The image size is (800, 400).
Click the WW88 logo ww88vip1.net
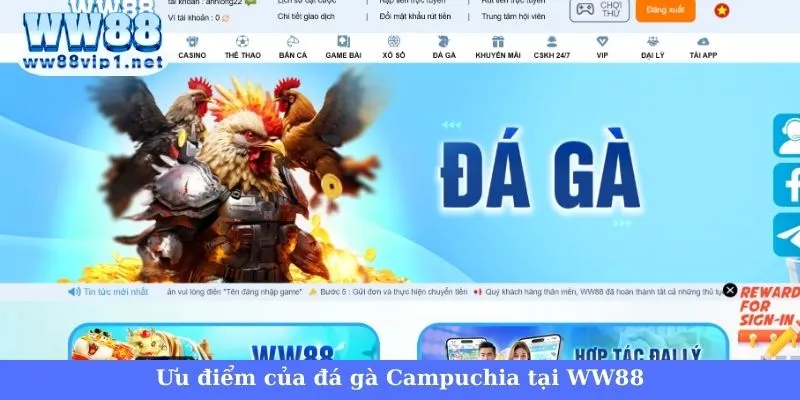[x=93, y=37]
